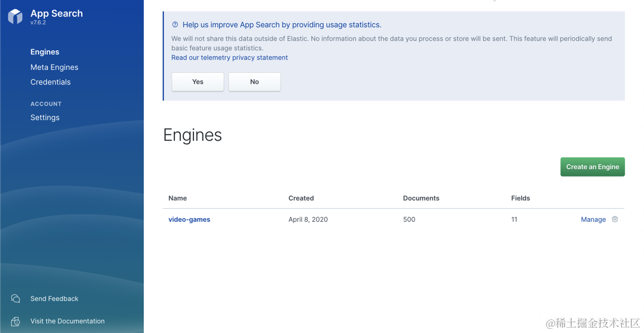
Task: Click the Name column header
Action: point(177,198)
